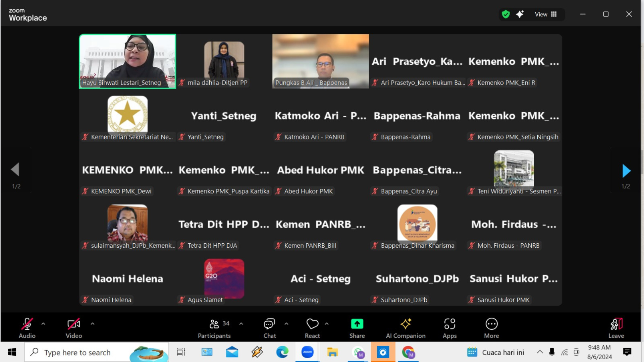Open Task View in taskbar

pos(181,352)
